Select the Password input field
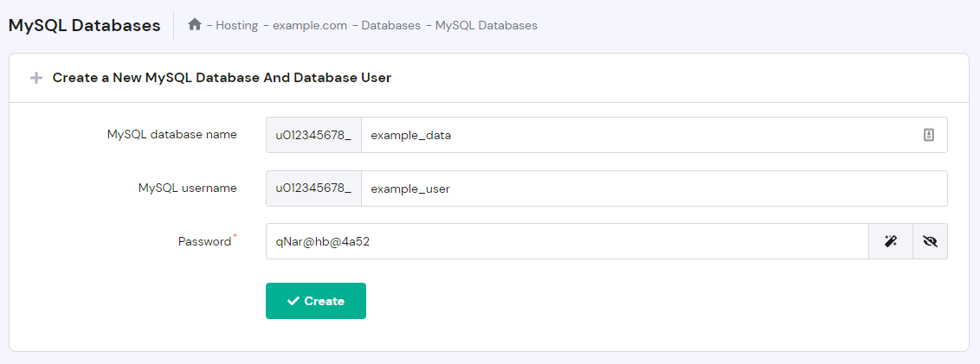980x364 pixels. coord(567,242)
